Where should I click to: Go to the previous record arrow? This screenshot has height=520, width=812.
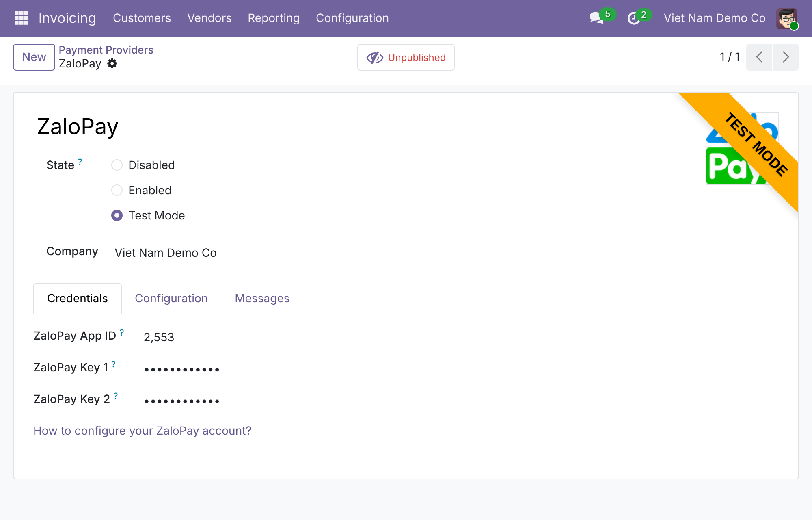[x=759, y=57]
